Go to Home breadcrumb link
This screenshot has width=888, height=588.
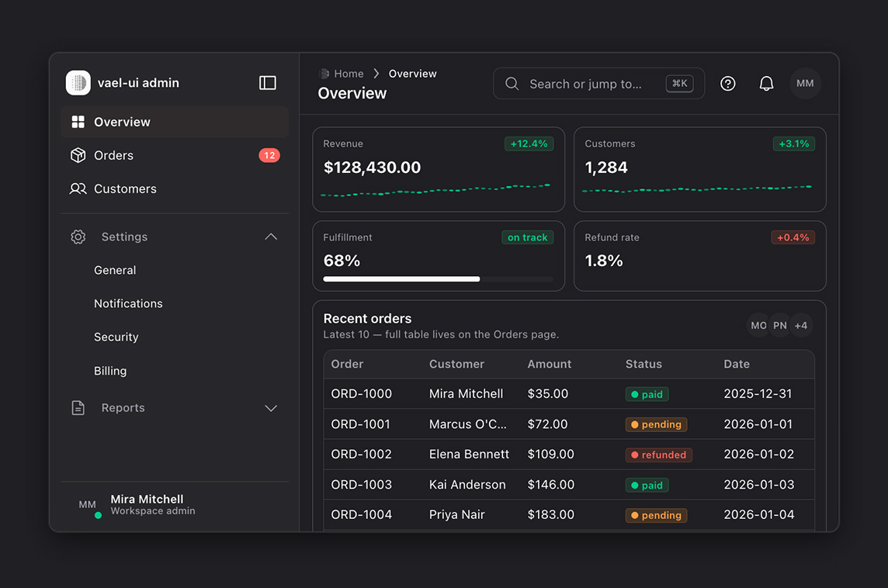click(349, 74)
